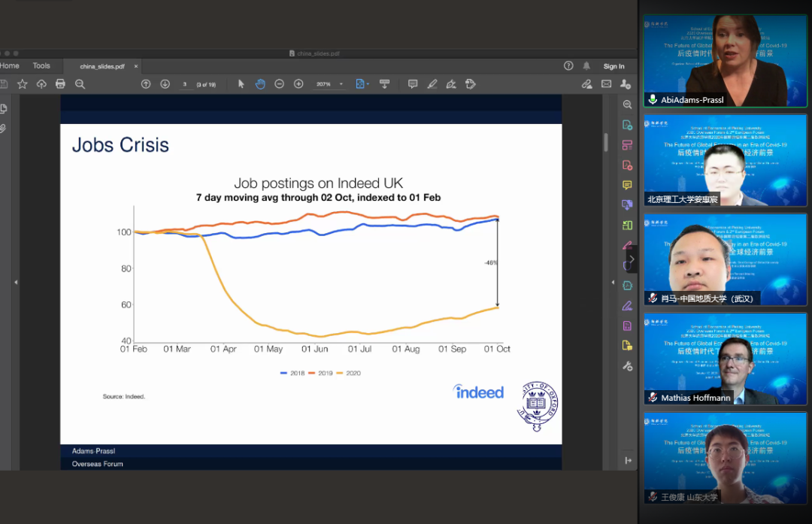Image resolution: width=812 pixels, height=524 pixels.
Task: Print the document with the printer icon
Action: (60, 84)
